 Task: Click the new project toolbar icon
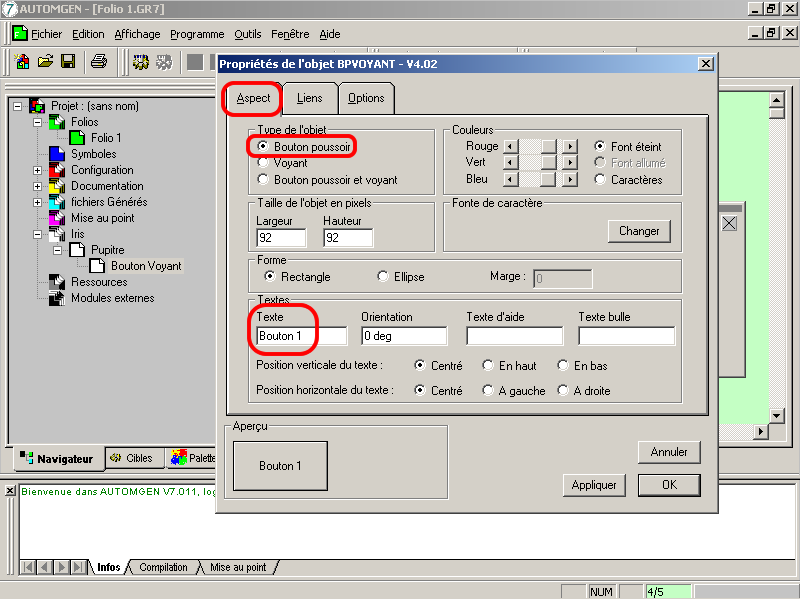click(22, 62)
